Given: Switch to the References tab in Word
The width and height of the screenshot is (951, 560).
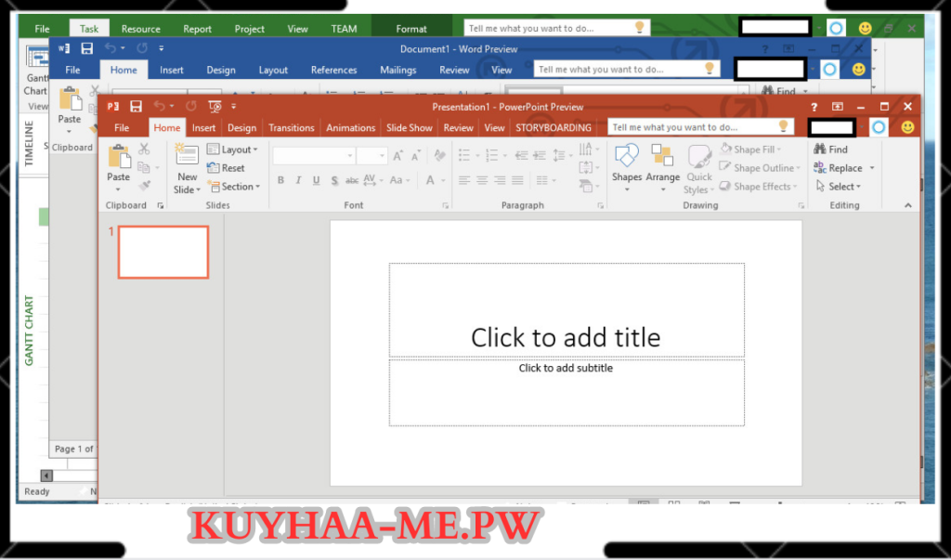Looking at the screenshot, I should [x=333, y=70].
